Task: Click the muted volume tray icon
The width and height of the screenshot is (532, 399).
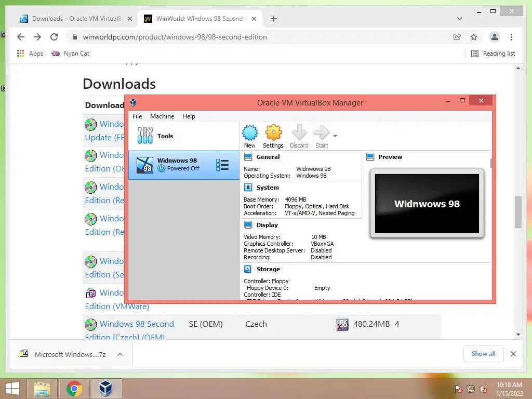Action: coord(483,389)
